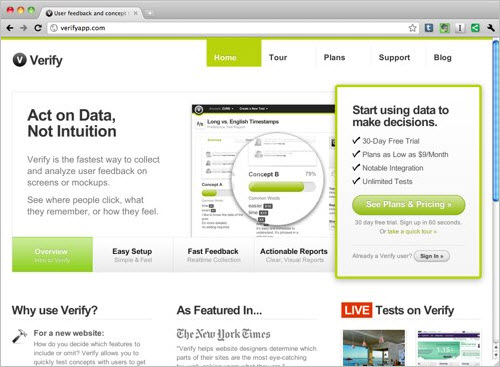This screenshot has height=367, width=500.
Task: Click the Verify logo
Action: pyautogui.click(x=38, y=60)
